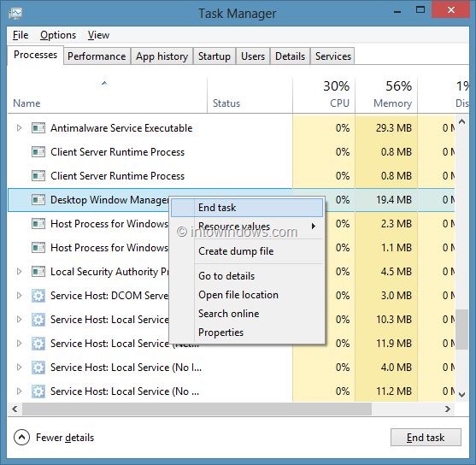Click the Fewer details circular arrow icon
Image resolution: width=476 pixels, height=465 pixels.
pos(21,438)
